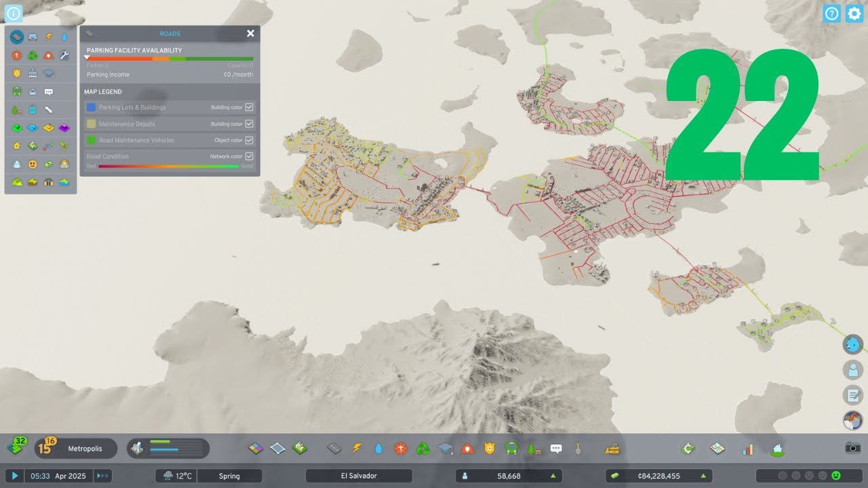Viewport: 868px width, 488px height.
Task: Open the City Information house icon
Action: click(778, 449)
